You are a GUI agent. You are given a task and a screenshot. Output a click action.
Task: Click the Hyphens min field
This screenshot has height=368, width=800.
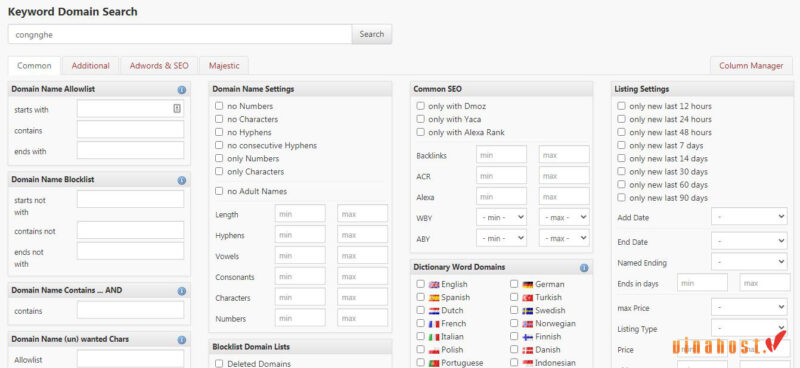300,235
